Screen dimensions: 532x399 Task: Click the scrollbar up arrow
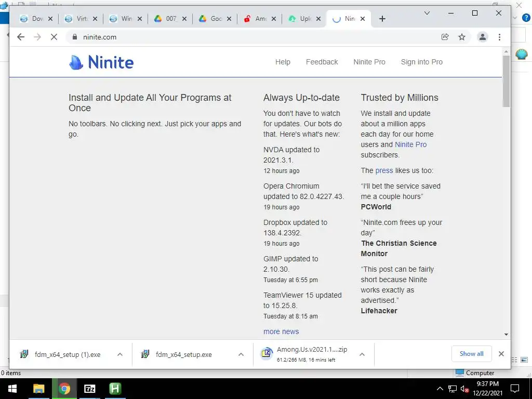(x=506, y=51)
